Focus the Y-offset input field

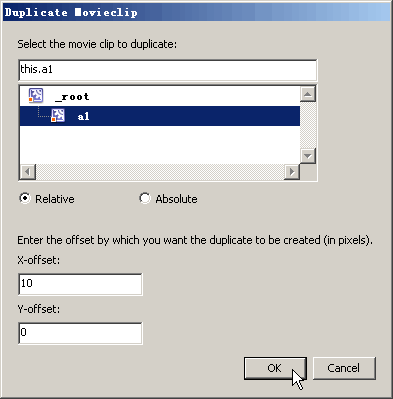(80, 333)
